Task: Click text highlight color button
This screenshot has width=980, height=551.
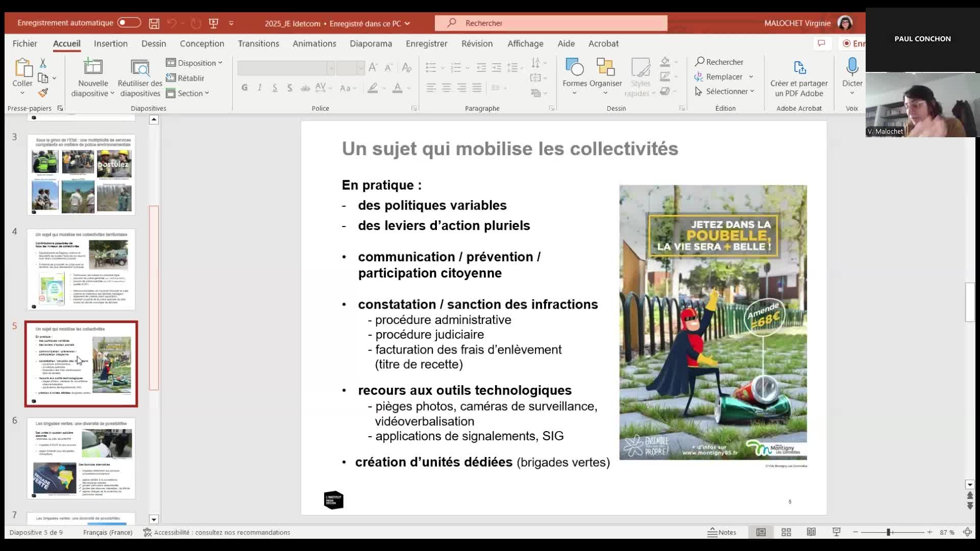Action: 373,88
